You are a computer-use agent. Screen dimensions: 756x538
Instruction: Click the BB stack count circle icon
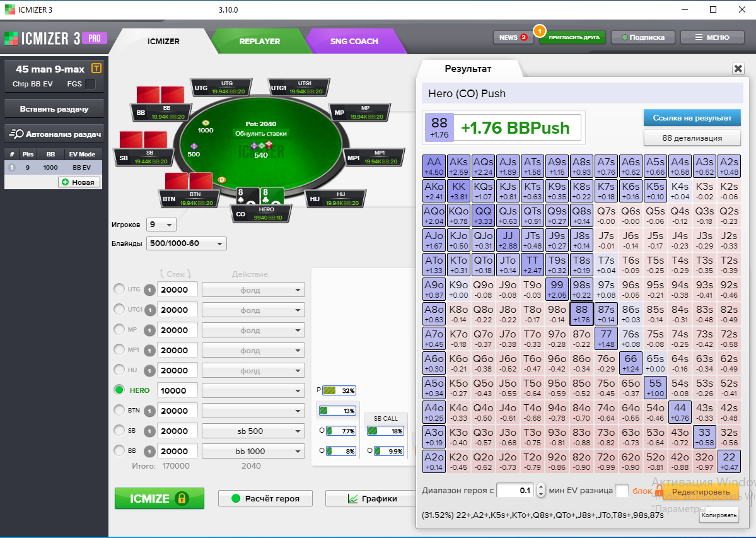click(x=149, y=451)
